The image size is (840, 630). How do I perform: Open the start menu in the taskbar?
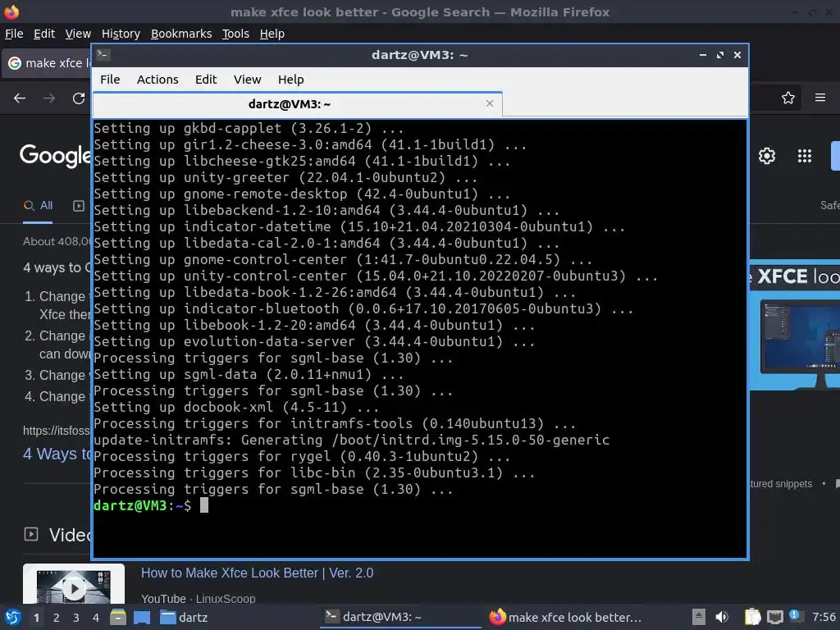point(13,618)
